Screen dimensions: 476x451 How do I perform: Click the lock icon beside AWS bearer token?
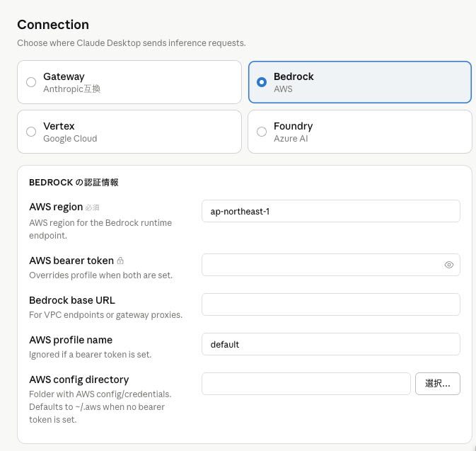point(120,261)
